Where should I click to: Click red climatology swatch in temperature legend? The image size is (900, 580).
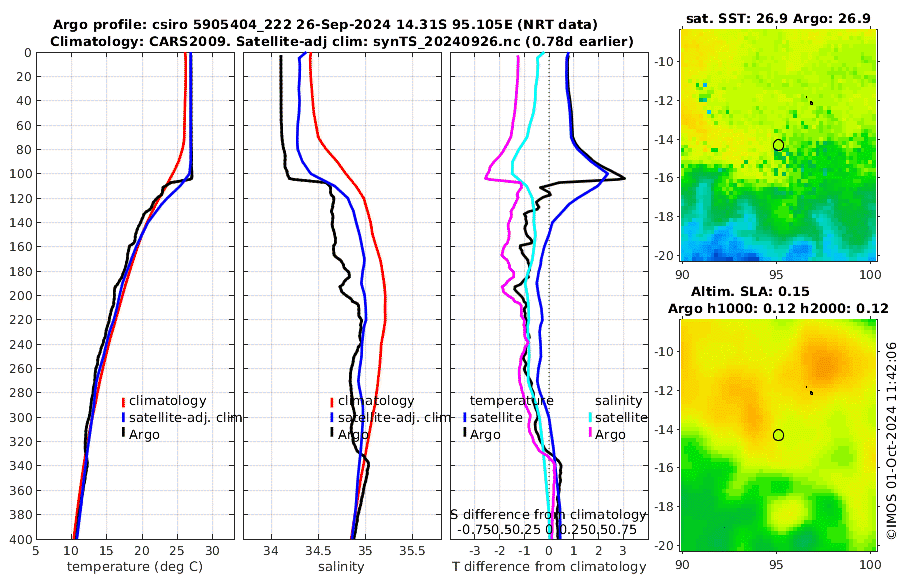(123, 401)
